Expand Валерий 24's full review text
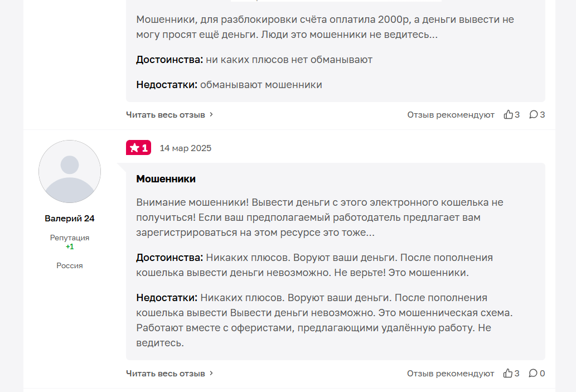This screenshot has height=392, width=576. 164,373
